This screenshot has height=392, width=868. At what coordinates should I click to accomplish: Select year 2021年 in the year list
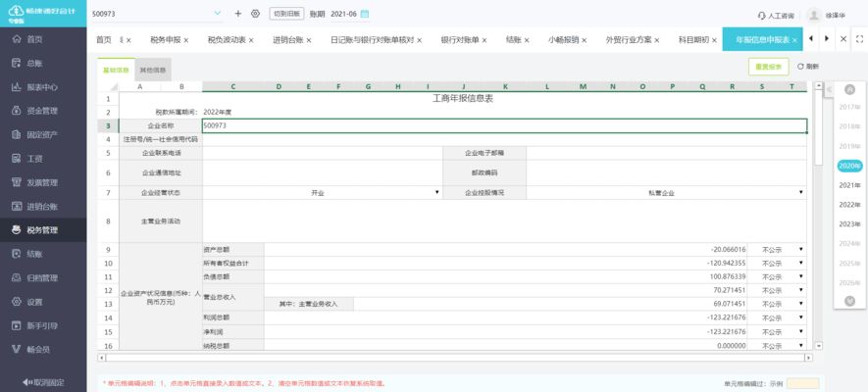[x=849, y=185]
